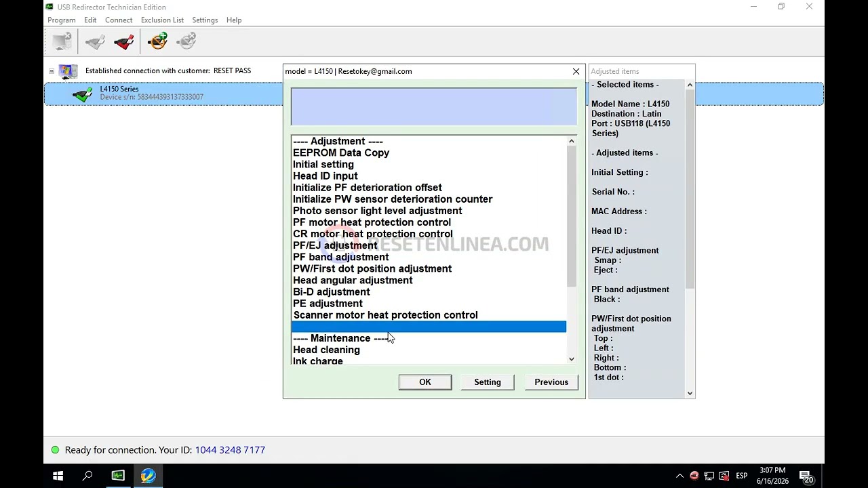The image size is (868, 488).
Task: Click the ESP input language indicator
Action: pos(742,476)
